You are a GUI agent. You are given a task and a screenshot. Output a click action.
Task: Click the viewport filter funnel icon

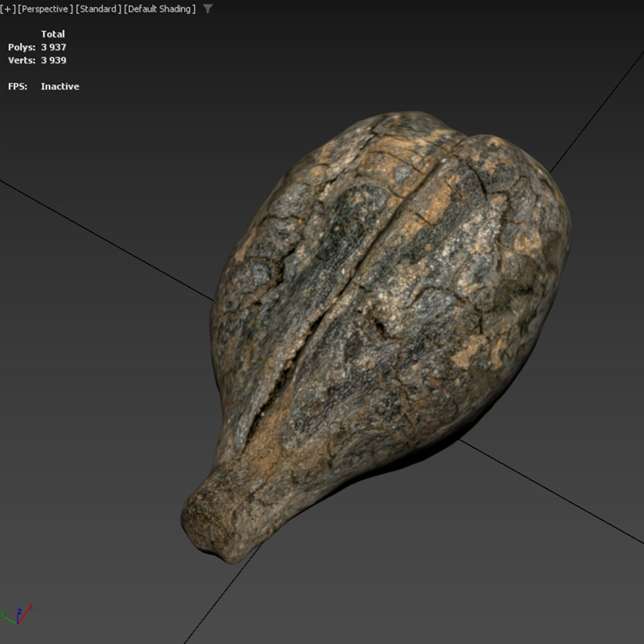(208, 8)
